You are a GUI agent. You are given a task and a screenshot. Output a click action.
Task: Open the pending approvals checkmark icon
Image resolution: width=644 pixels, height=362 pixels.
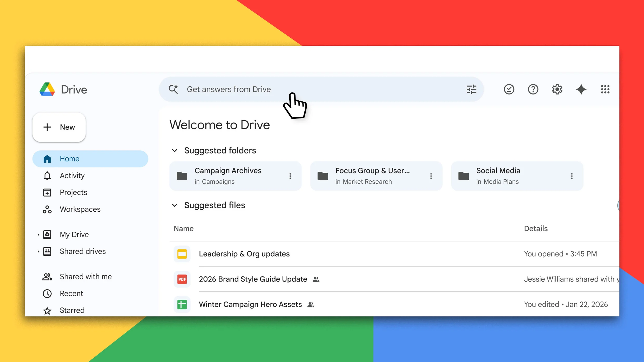509,89
